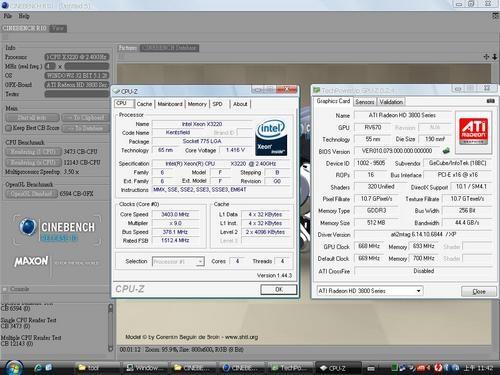Click the MHz real freq value field
The width and height of the screenshot is (500, 375).
pos(87,66)
